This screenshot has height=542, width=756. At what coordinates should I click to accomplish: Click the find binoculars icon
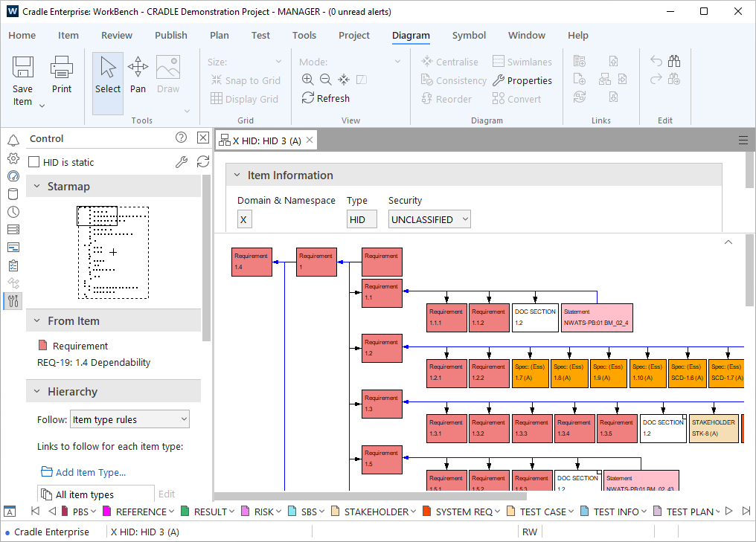(674, 61)
